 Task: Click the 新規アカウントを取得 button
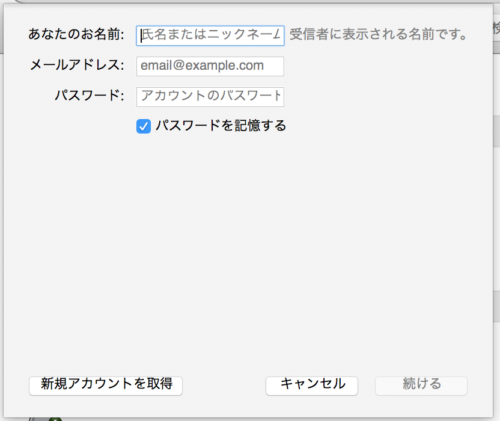click(106, 386)
